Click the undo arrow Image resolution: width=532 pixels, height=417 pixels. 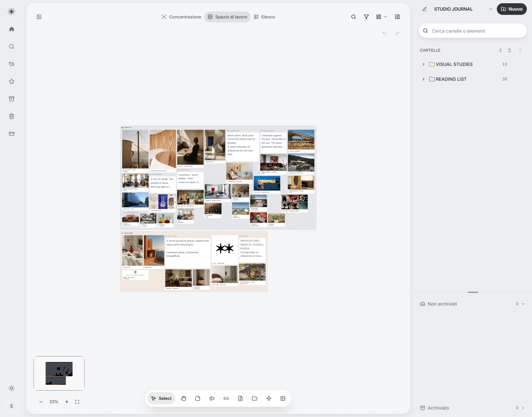click(384, 33)
